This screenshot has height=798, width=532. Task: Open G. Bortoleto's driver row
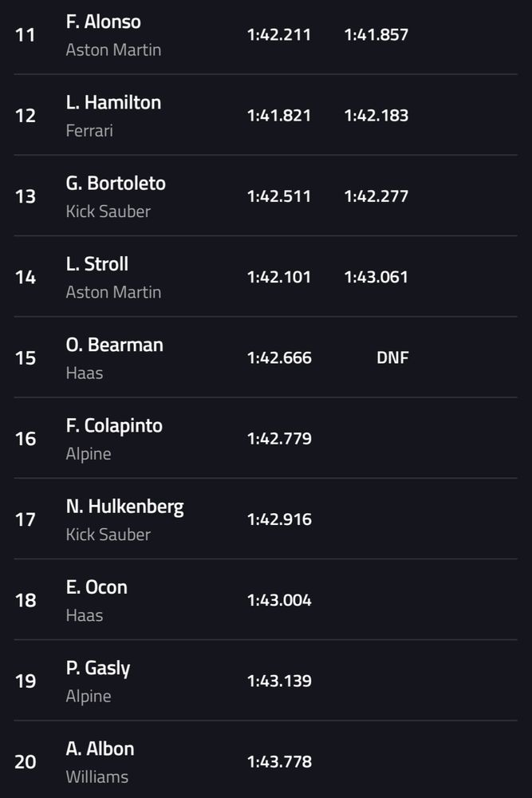pos(116,184)
